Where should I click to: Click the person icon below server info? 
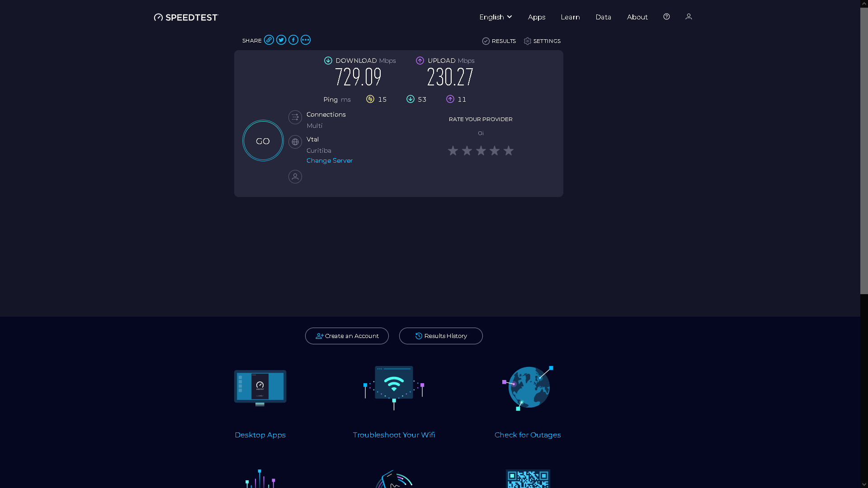click(295, 177)
